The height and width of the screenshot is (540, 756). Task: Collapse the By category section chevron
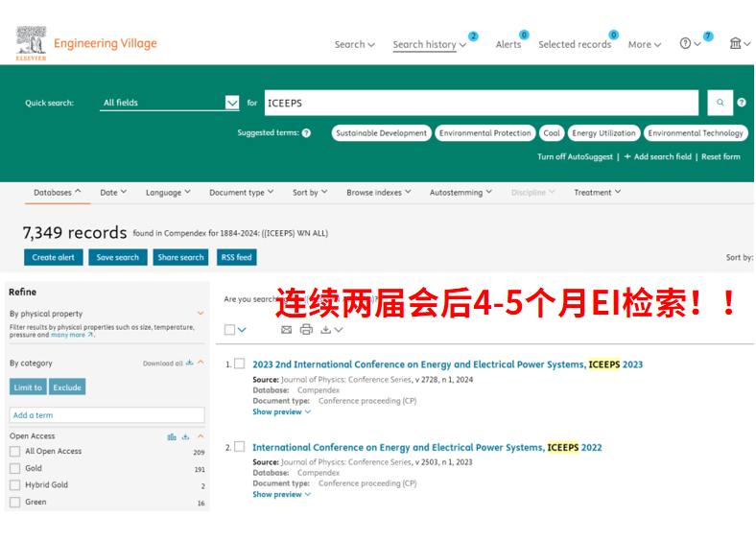201,363
